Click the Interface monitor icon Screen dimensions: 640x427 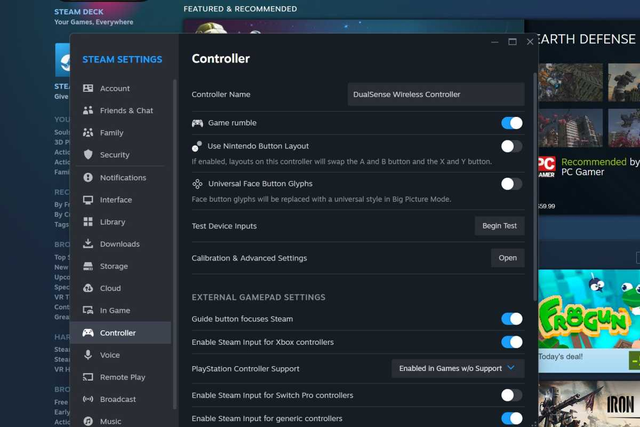(88, 200)
